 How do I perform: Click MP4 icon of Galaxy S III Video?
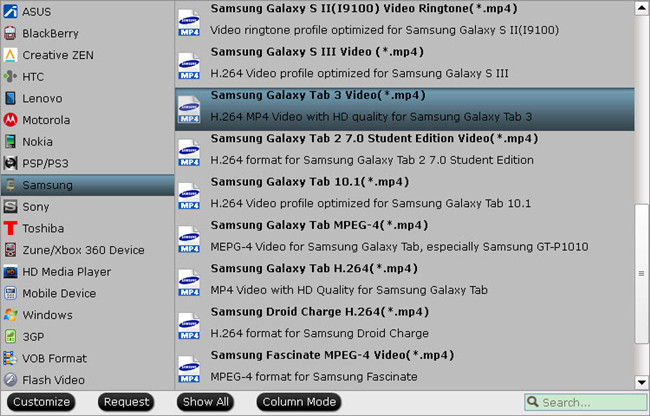(189, 65)
